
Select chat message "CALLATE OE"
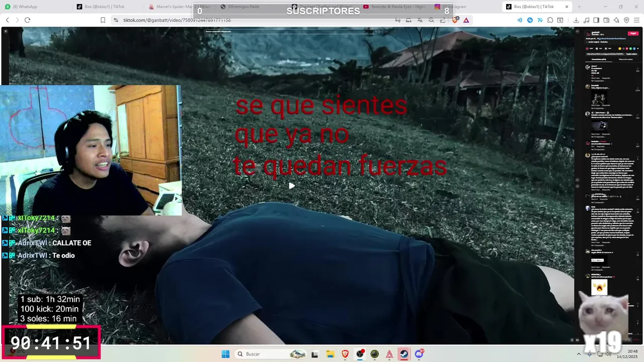[x=71, y=243]
